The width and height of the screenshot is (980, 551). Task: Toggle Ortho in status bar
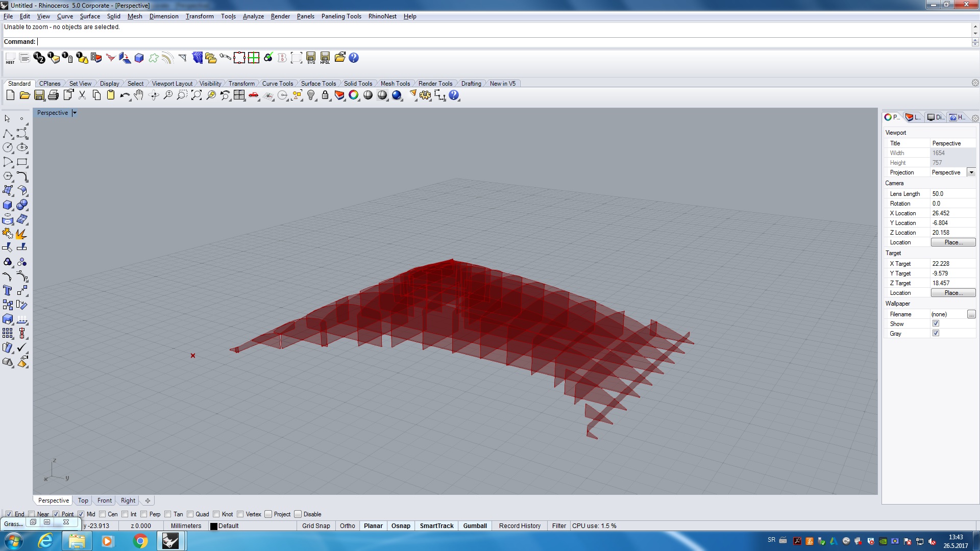[348, 526]
